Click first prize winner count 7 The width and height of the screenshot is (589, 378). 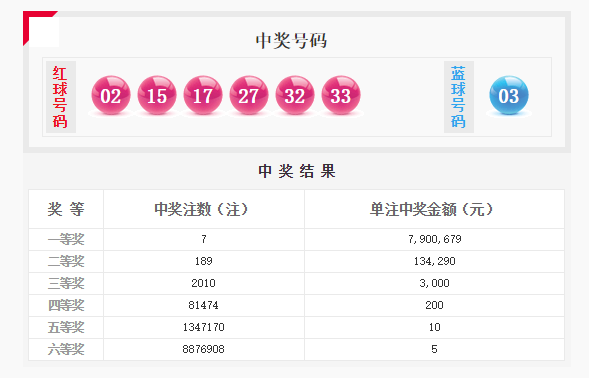(204, 239)
